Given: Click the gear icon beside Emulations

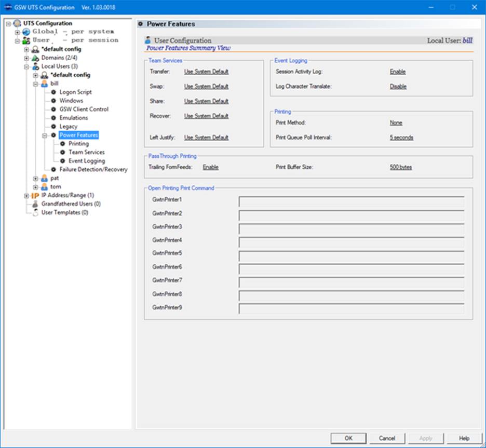Looking at the screenshot, I should point(53,118).
